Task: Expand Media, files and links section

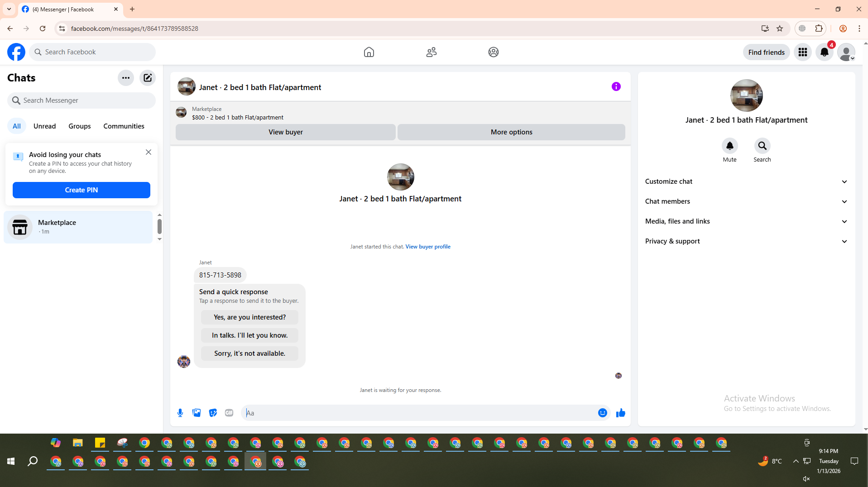Action: click(x=746, y=221)
